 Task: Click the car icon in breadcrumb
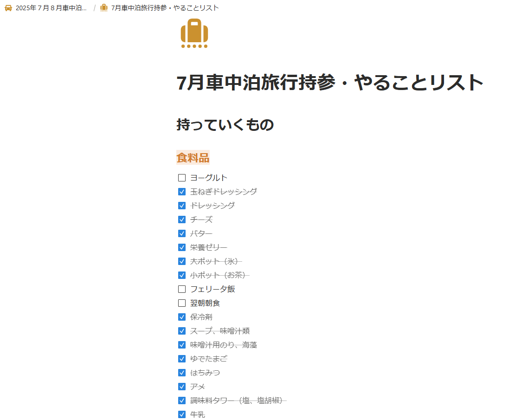point(8,8)
